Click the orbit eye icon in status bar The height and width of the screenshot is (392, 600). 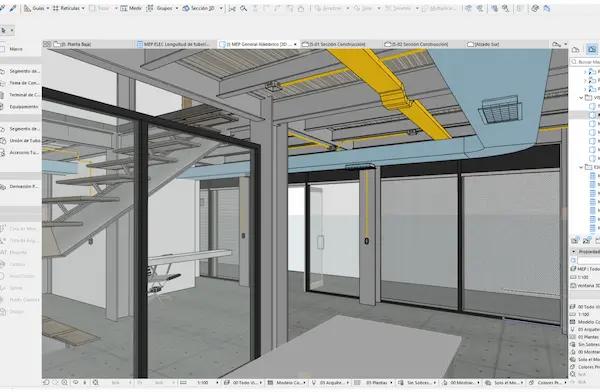pyautogui.click(x=75, y=382)
